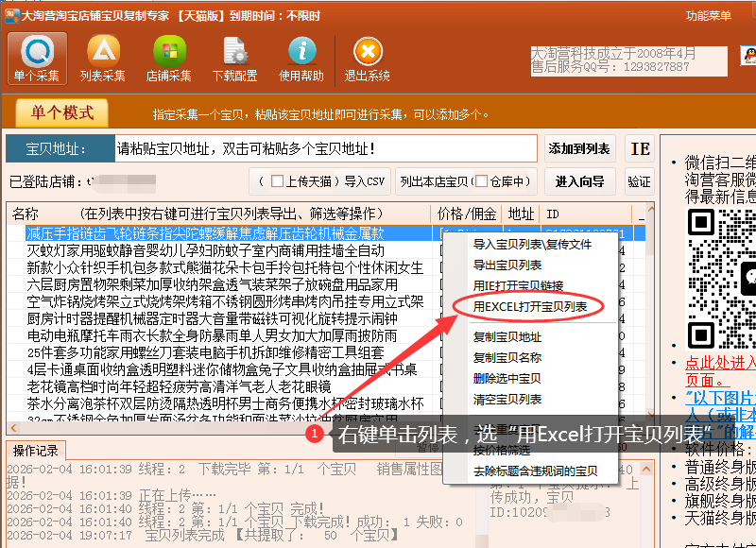The width and height of the screenshot is (756, 548).
Task: Open 使用帮助 help
Action: [301, 59]
